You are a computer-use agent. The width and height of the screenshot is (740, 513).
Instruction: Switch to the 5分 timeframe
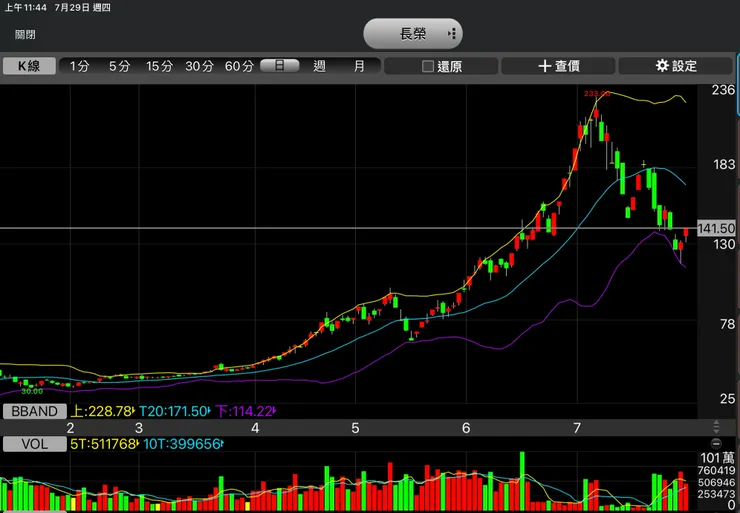point(119,66)
